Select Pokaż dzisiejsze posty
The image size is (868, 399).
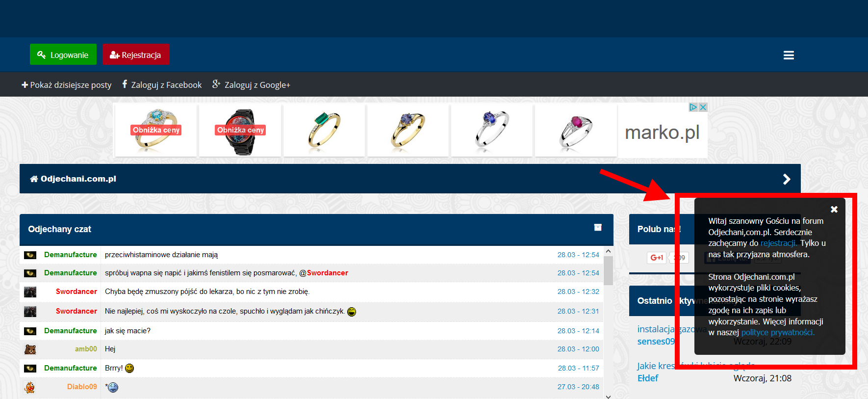[x=67, y=85]
